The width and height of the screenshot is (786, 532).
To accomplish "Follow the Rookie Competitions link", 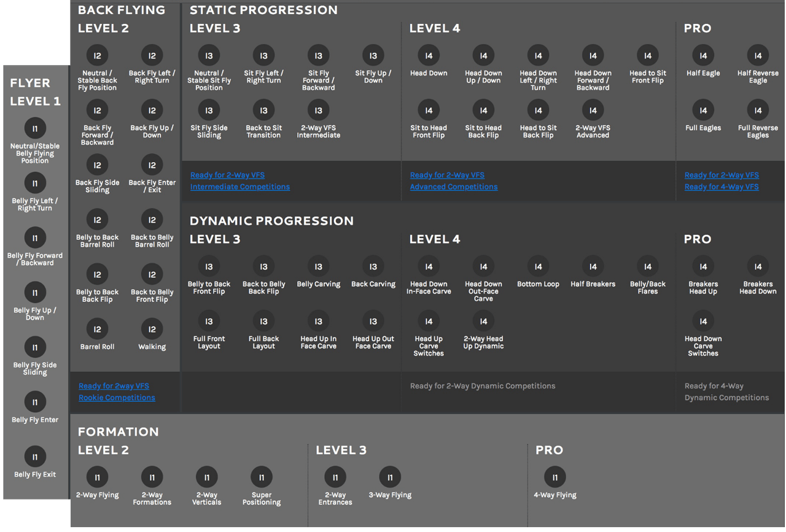I will [117, 398].
